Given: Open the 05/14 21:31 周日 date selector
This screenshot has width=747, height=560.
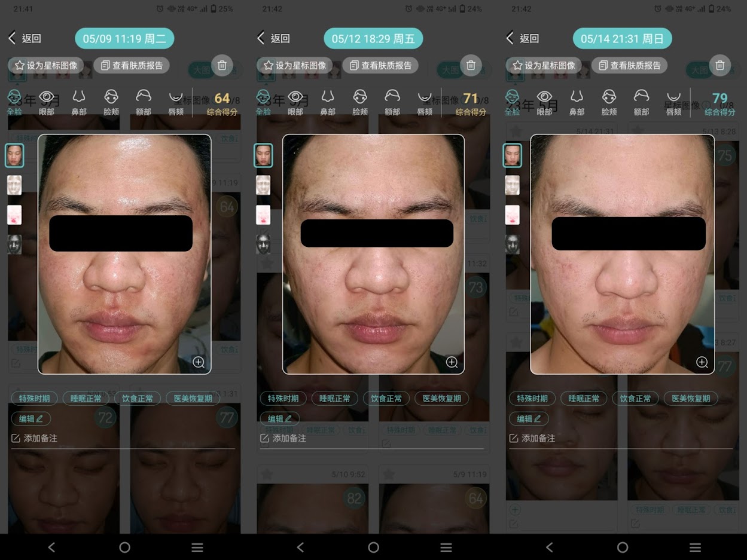Looking at the screenshot, I should [x=622, y=39].
